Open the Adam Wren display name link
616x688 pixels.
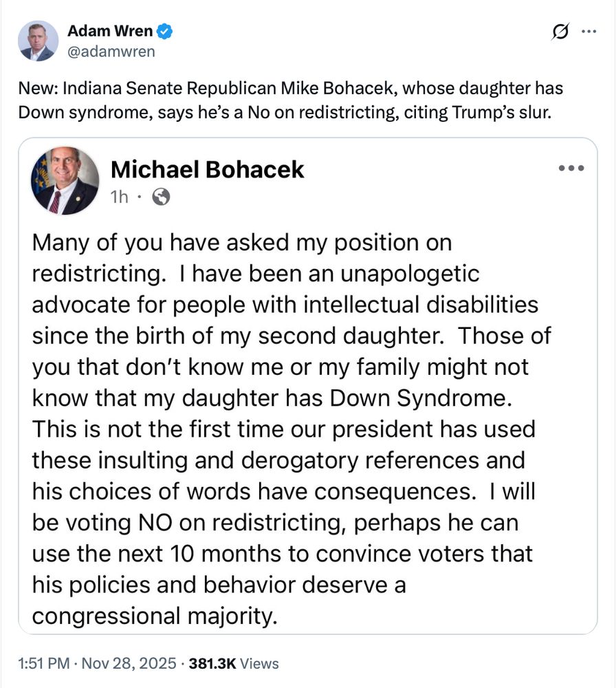[x=111, y=31]
